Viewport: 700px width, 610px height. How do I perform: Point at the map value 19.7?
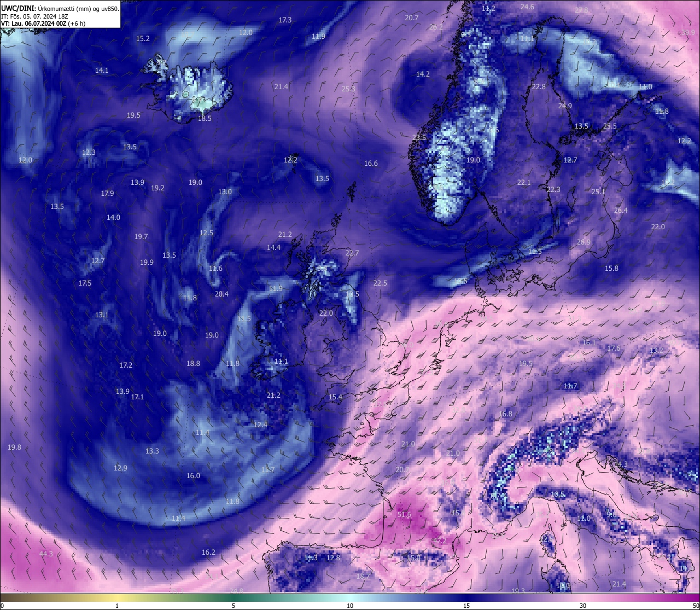(x=141, y=237)
